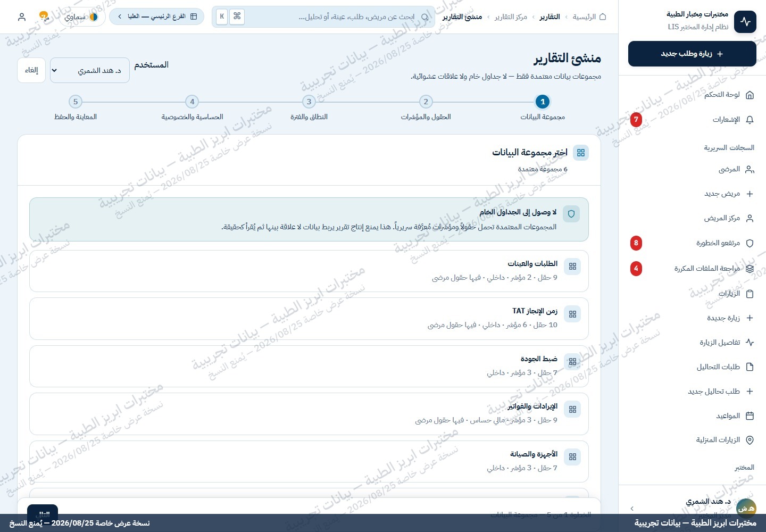Go to step 3 النطاق والفترة
766x532 pixels.
coord(309,108)
